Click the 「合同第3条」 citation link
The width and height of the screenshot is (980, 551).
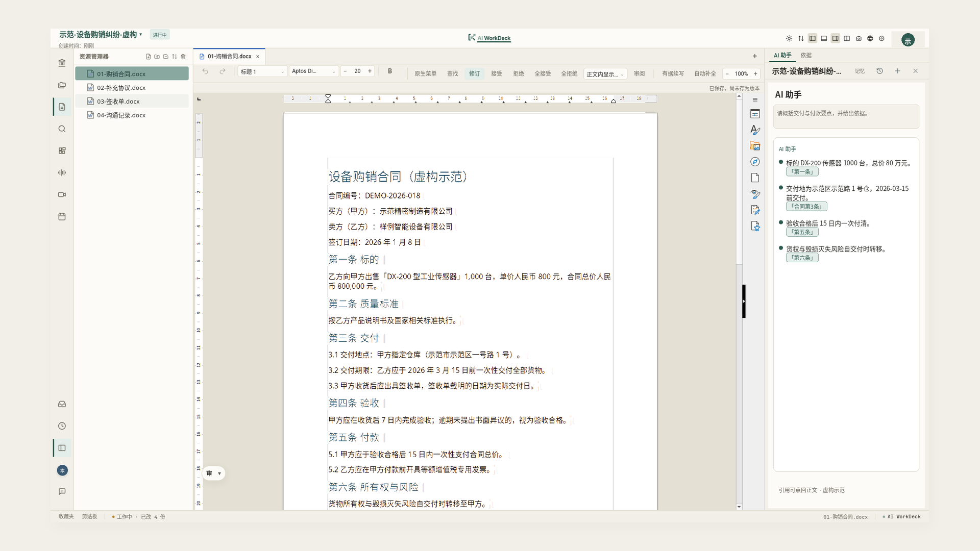point(806,207)
